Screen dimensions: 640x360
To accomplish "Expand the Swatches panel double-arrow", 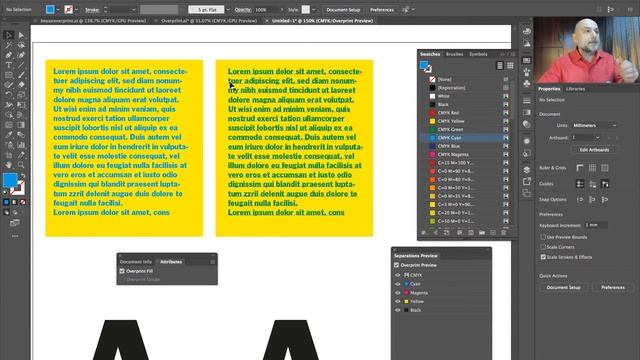I will [x=503, y=54].
